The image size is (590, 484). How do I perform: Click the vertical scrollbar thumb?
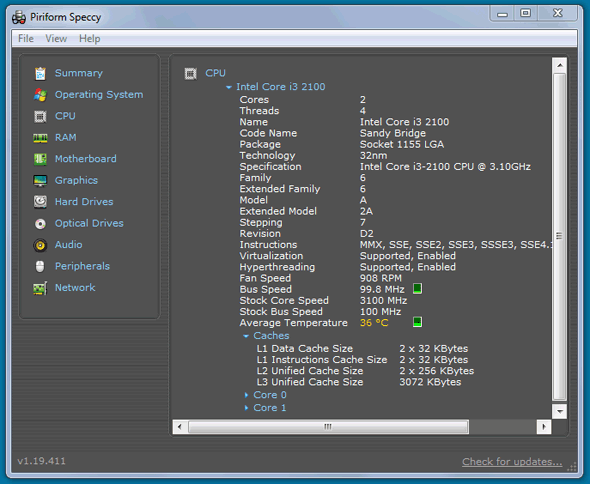(560, 237)
